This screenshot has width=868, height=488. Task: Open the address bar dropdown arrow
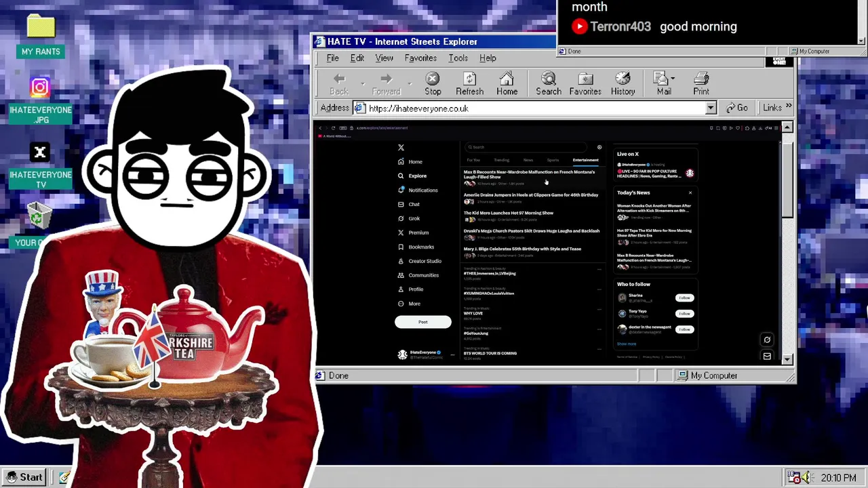[x=710, y=108]
